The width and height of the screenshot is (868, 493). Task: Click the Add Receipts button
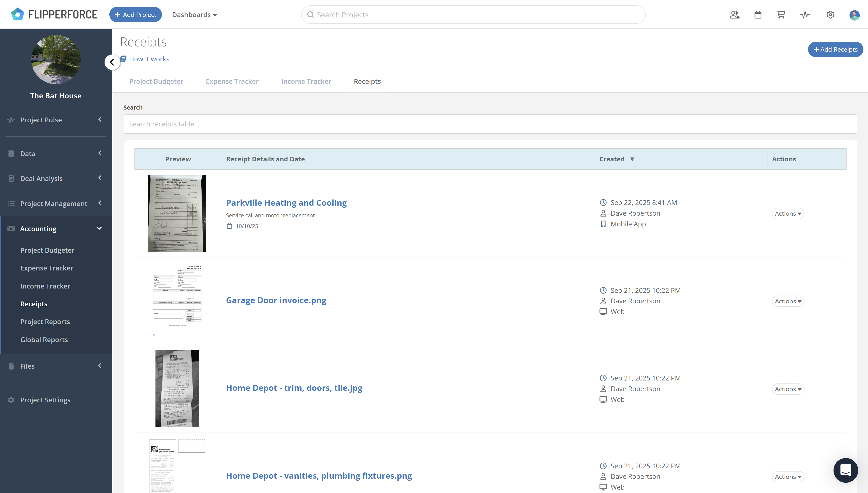pyautogui.click(x=835, y=50)
